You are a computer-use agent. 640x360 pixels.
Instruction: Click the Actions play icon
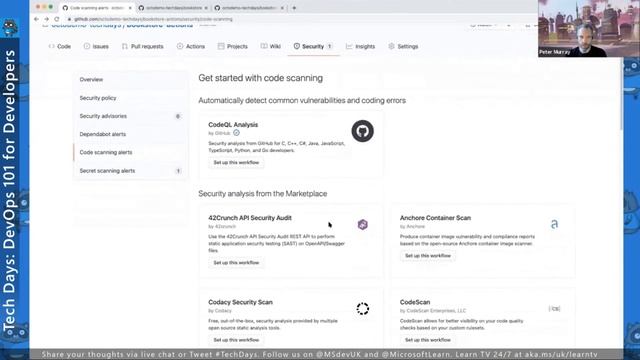[180, 46]
